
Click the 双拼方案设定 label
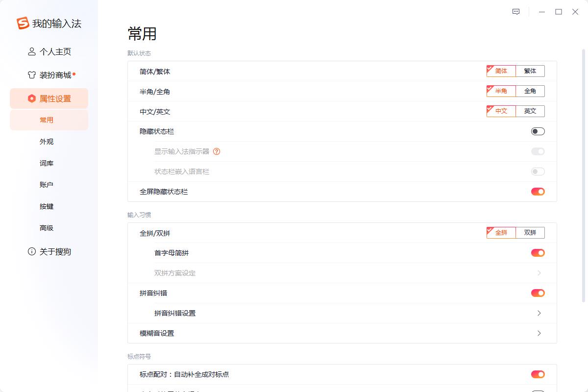tap(175, 273)
